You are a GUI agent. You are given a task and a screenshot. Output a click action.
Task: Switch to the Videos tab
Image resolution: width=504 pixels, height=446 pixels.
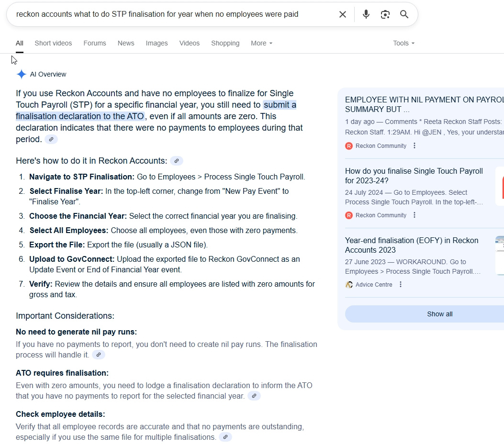190,44
